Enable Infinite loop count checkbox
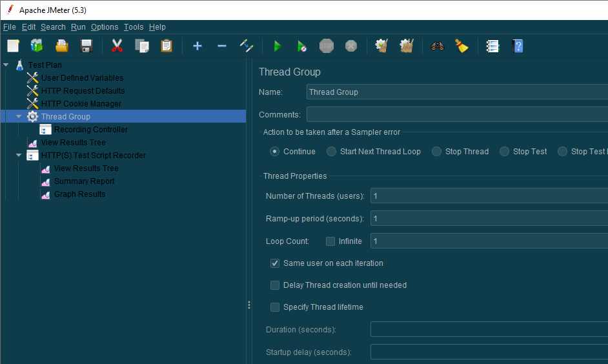 pyautogui.click(x=330, y=241)
